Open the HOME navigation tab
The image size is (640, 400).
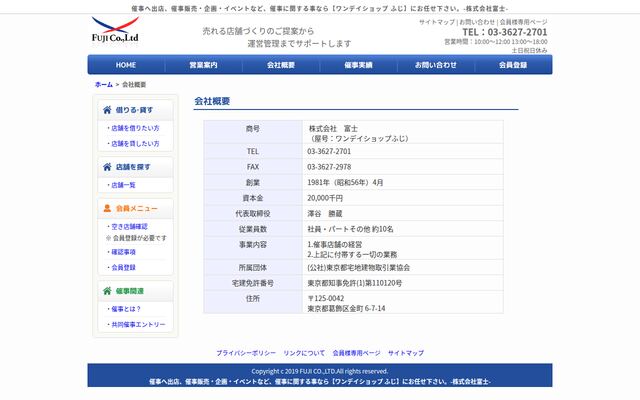(x=126, y=65)
